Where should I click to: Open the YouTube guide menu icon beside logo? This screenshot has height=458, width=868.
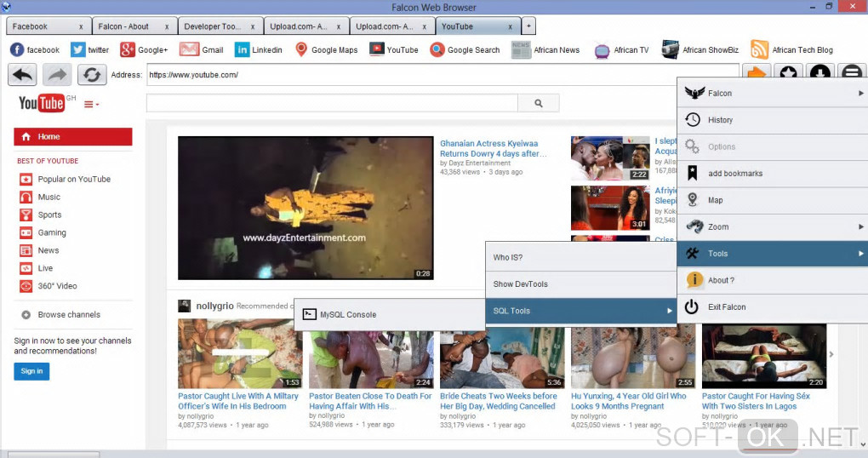91,104
